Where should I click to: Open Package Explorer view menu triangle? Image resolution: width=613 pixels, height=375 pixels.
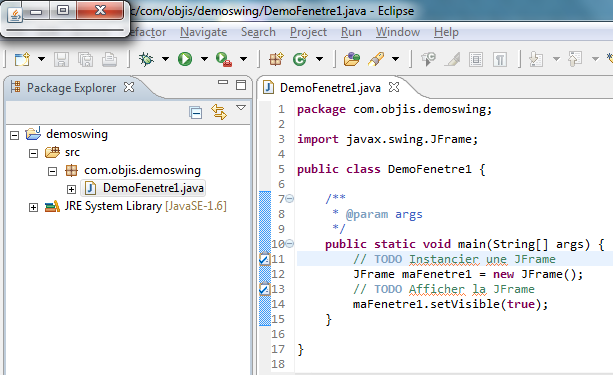click(241, 108)
